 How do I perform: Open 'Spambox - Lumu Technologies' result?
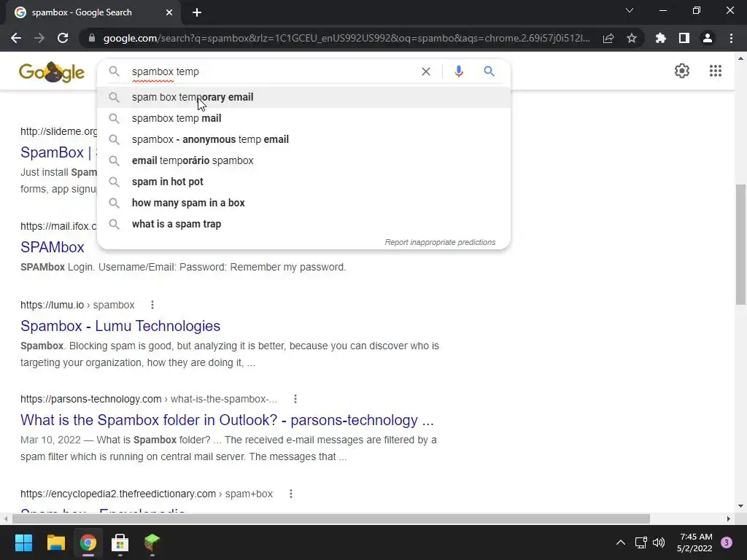120,326
